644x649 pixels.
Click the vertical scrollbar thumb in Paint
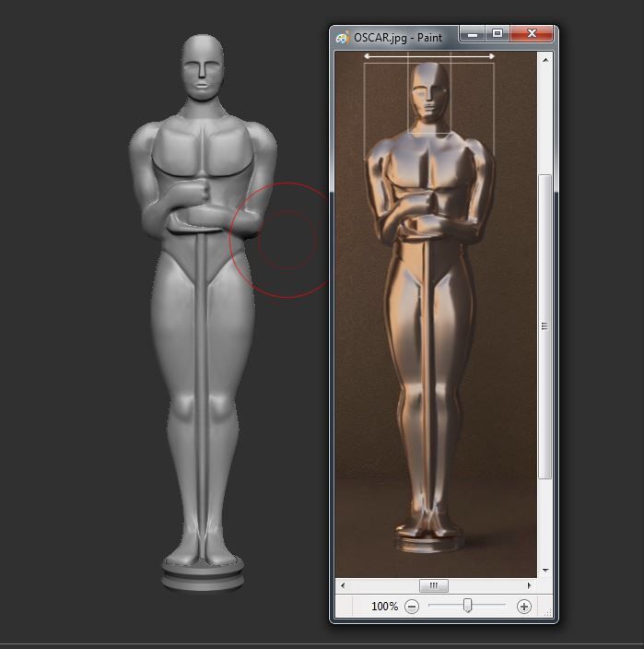point(545,326)
